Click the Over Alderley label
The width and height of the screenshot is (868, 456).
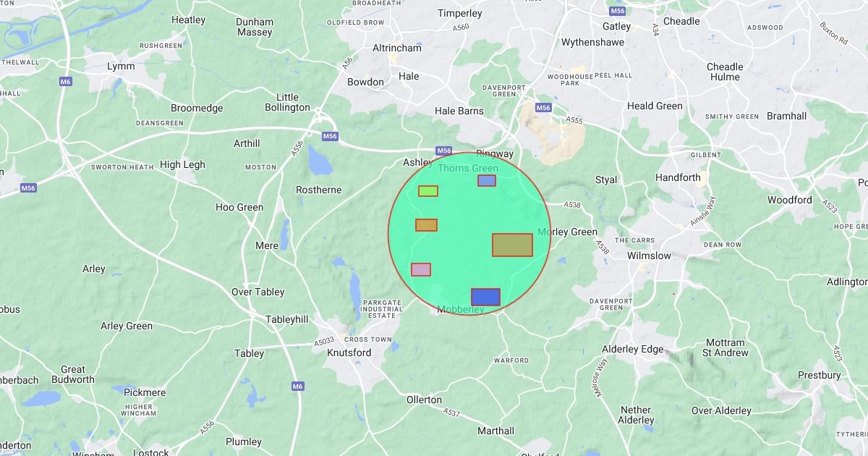[721, 410]
